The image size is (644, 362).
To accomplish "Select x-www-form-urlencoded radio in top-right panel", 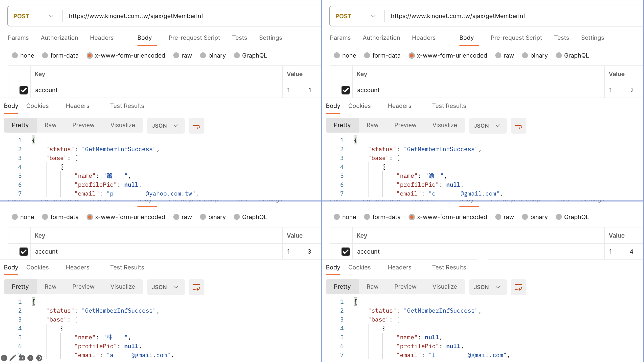I will (x=412, y=55).
